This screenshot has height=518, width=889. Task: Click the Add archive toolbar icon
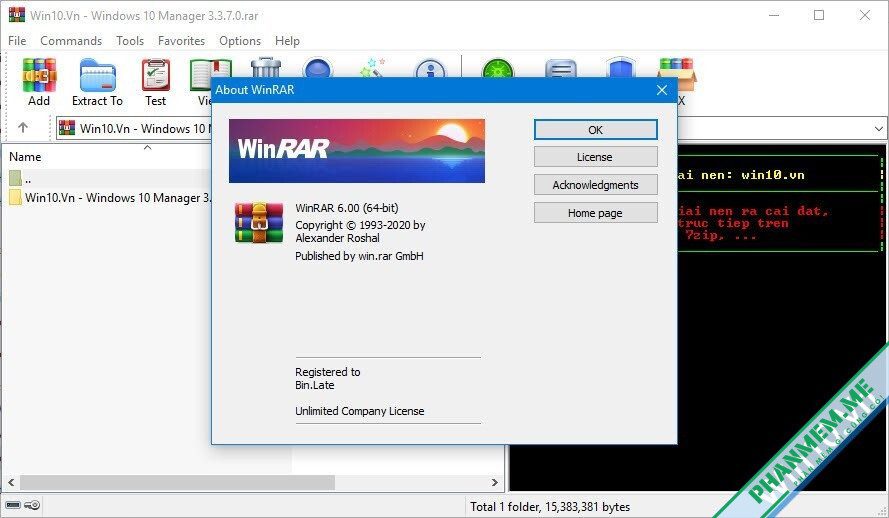(x=39, y=75)
